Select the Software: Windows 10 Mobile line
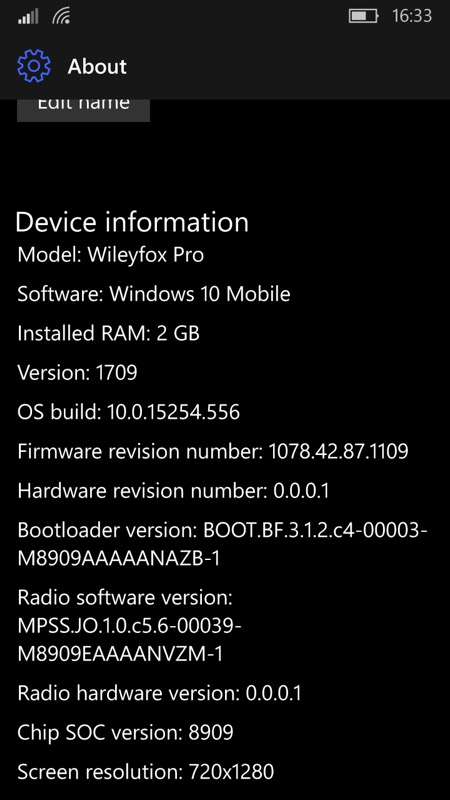Image resolution: width=450 pixels, height=800 pixels. 154,294
